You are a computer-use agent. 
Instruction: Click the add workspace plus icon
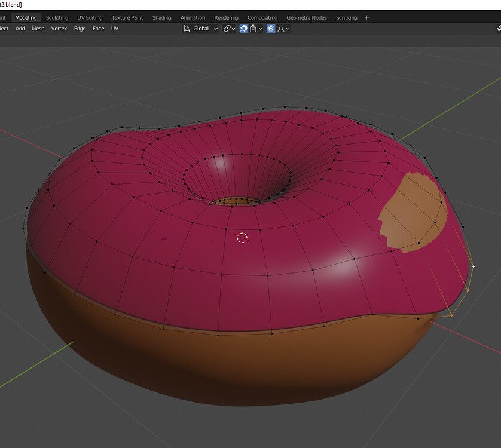coord(366,17)
